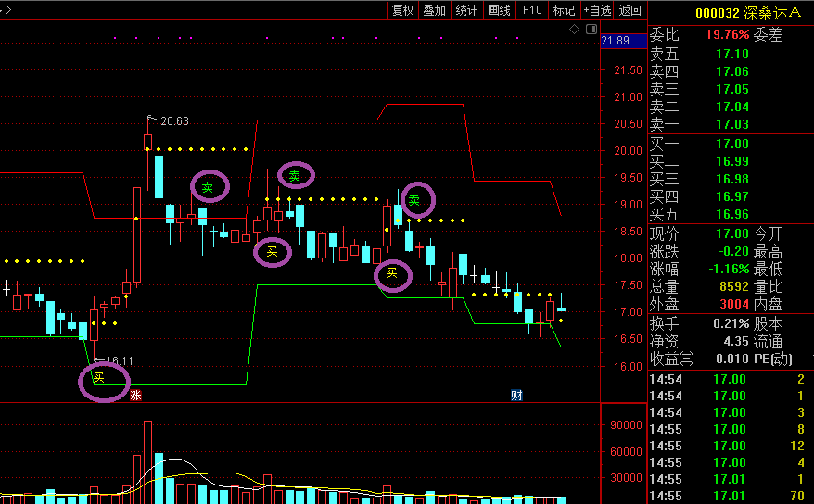Click the 标记 mark option

[564, 10]
